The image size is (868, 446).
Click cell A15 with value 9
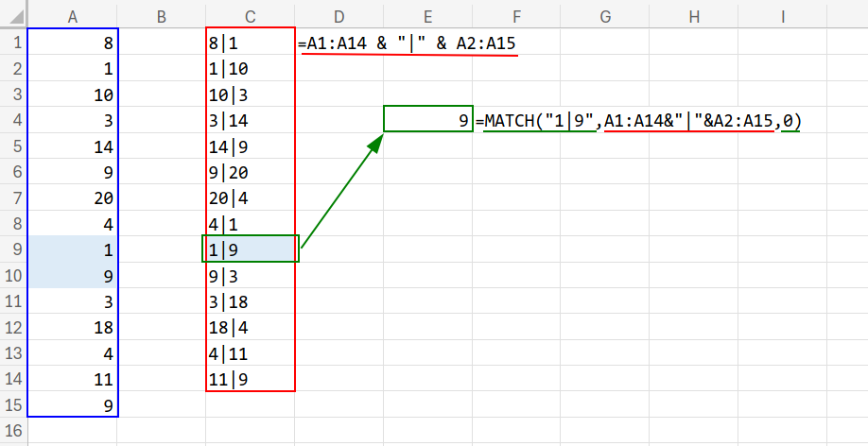pyautogui.click(x=73, y=406)
